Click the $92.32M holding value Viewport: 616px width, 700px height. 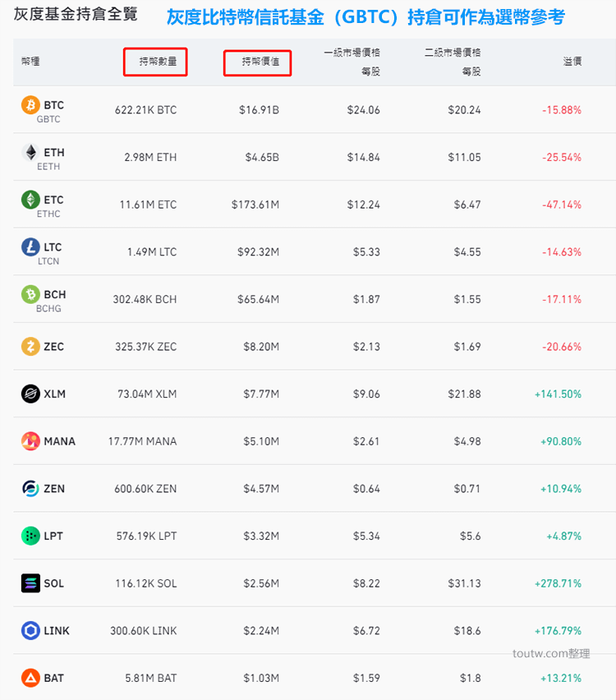259,251
